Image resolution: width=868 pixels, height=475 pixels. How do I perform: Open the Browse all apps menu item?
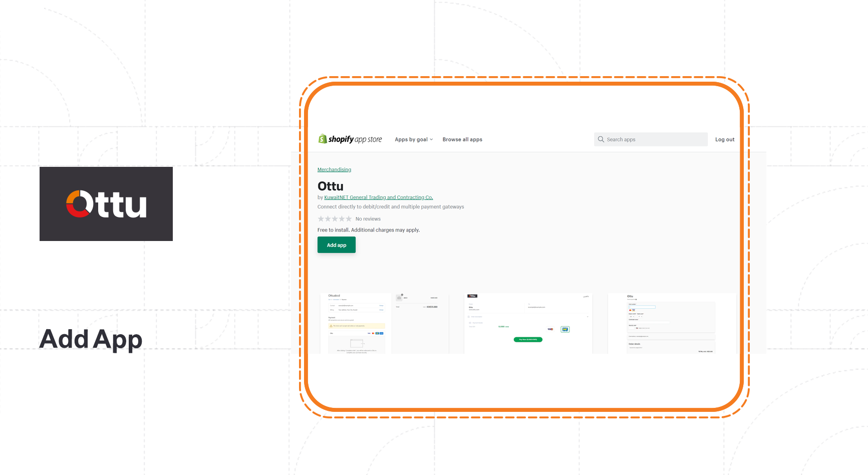tap(462, 140)
